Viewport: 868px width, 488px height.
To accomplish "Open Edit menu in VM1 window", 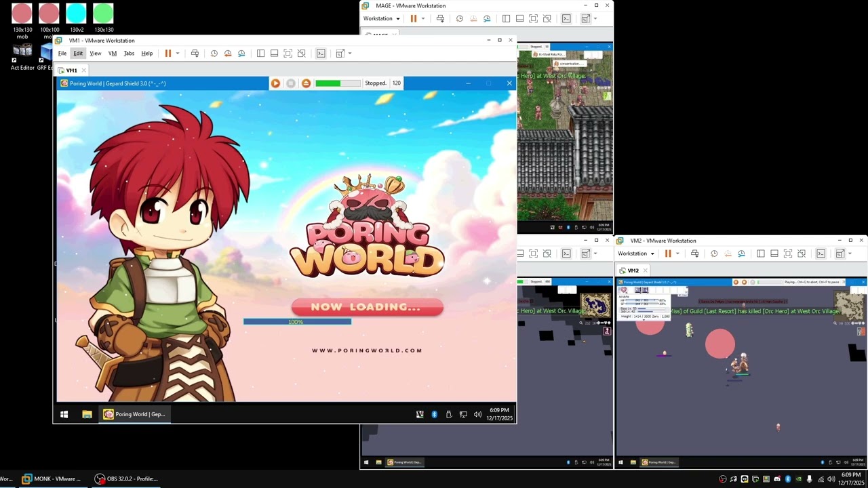I will 78,54.
